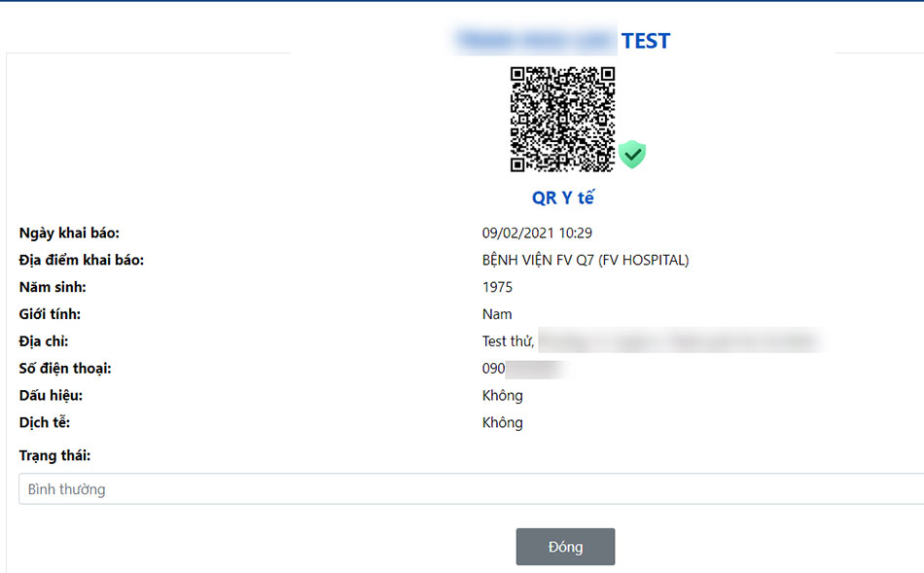924x573 pixels.
Task: Click the QR Y tế heading
Action: [x=563, y=197]
